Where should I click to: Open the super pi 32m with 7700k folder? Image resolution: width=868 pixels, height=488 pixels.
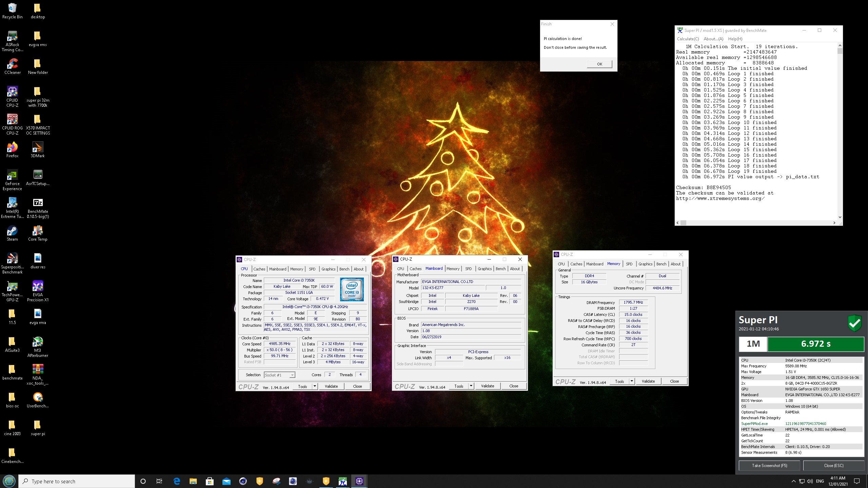[38, 97]
